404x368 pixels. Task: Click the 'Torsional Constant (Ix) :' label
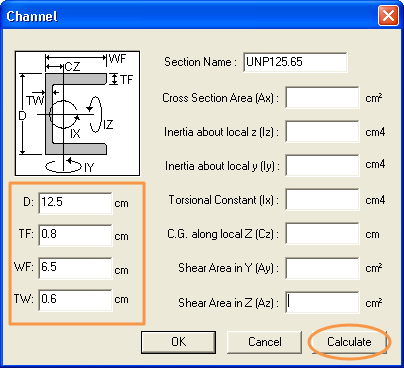224,200
